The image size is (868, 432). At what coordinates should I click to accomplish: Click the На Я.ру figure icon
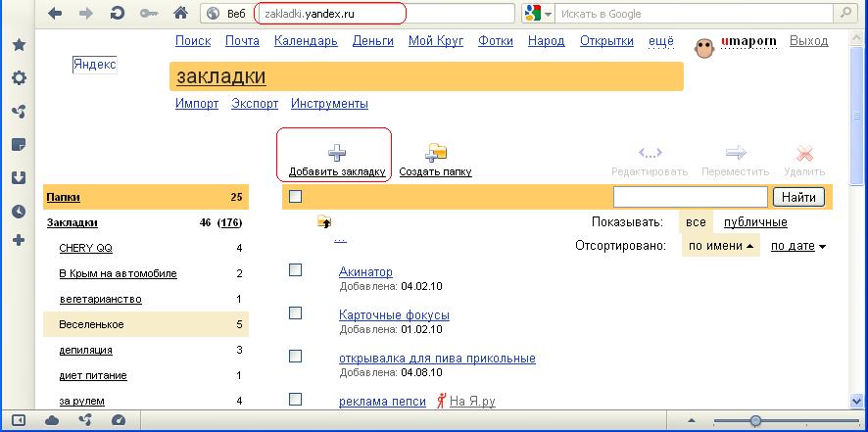click(x=441, y=401)
